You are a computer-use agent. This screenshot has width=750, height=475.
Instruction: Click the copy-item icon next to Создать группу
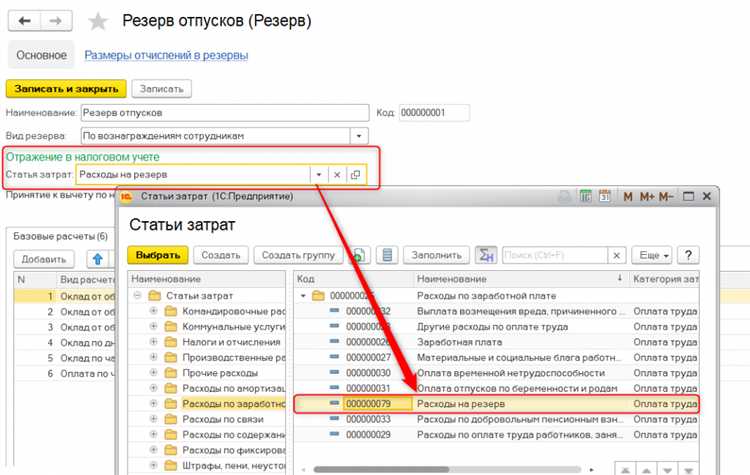[x=359, y=255]
